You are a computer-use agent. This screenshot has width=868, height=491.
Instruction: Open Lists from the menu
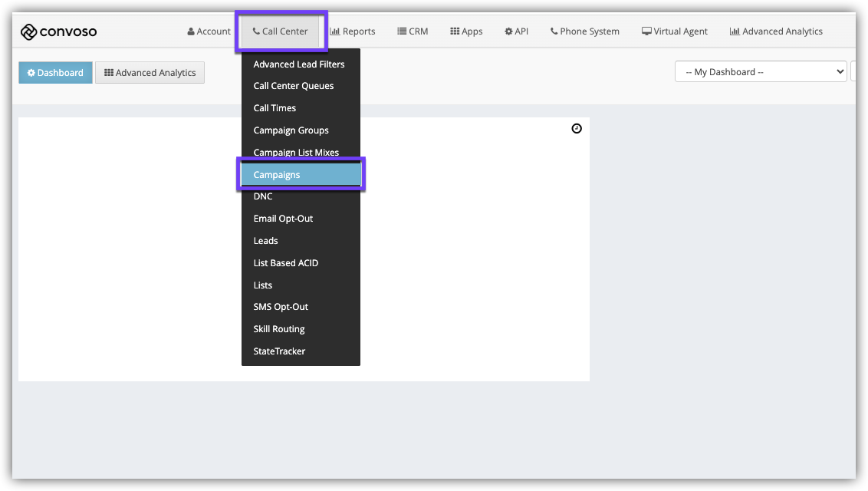[301, 285]
